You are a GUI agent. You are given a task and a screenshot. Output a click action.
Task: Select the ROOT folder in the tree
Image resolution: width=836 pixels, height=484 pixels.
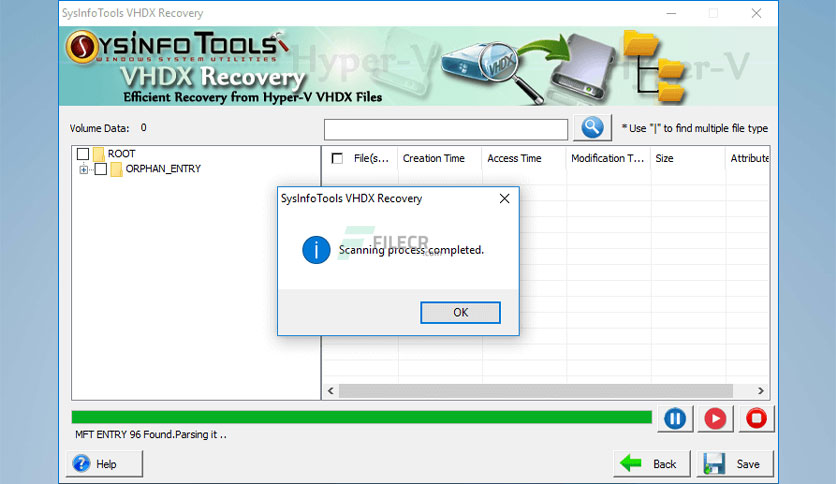pyautogui.click(x=122, y=154)
